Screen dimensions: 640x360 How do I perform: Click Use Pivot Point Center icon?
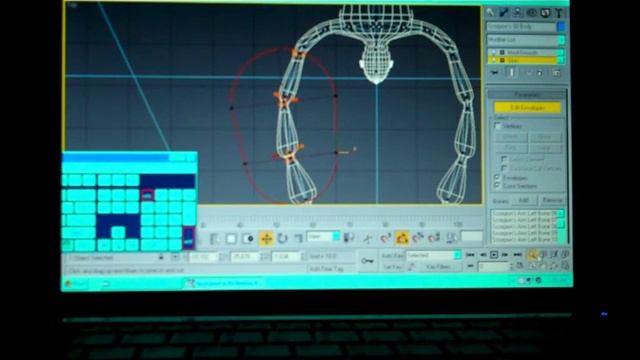tap(349, 238)
